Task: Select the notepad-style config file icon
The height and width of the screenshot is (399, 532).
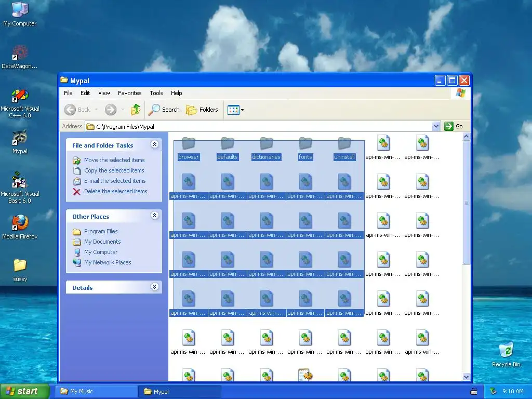Action: (x=305, y=375)
